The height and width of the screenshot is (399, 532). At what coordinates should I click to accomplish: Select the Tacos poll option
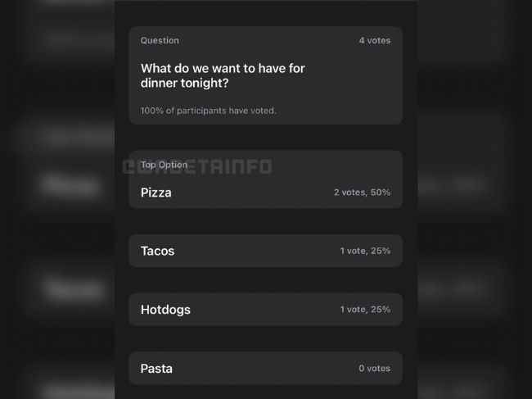point(266,251)
